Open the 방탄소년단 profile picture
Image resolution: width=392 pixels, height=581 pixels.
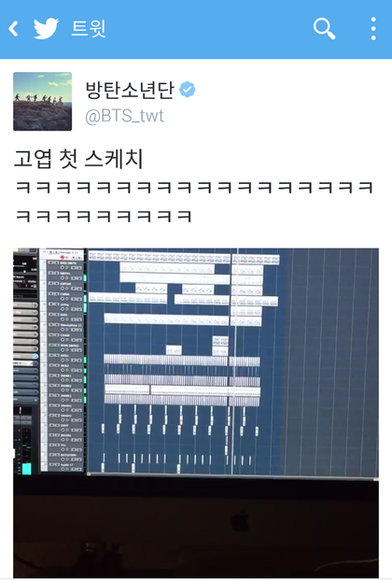[43, 102]
